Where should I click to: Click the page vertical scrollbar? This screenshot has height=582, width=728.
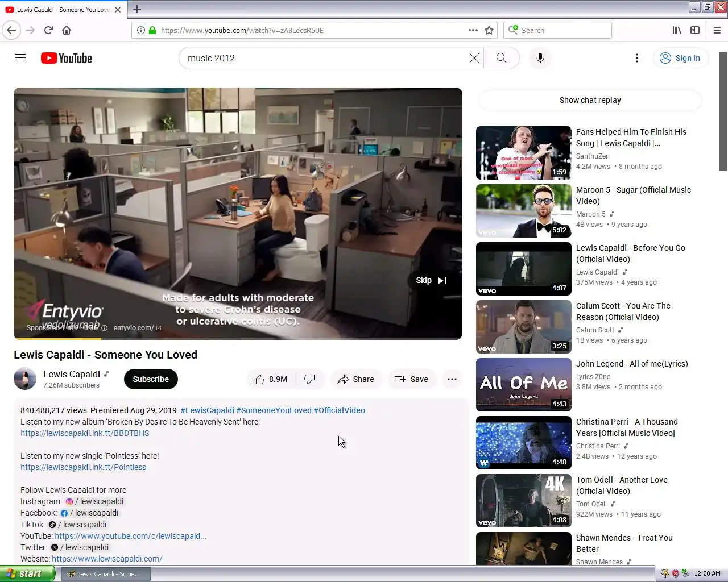click(x=723, y=111)
